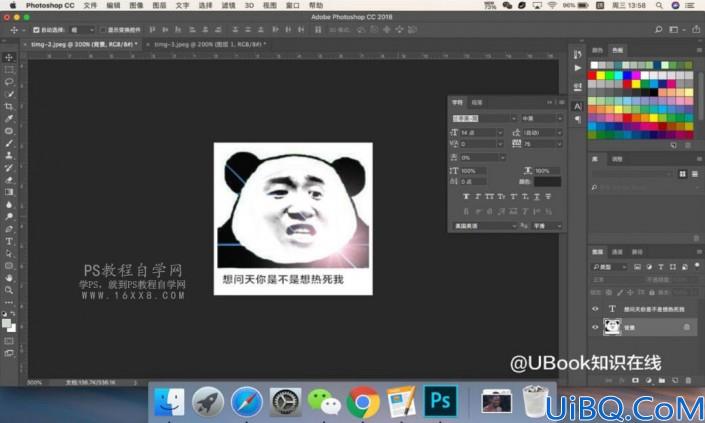
Task: Add a layer mask at panel bottom
Action: pyautogui.click(x=635, y=380)
